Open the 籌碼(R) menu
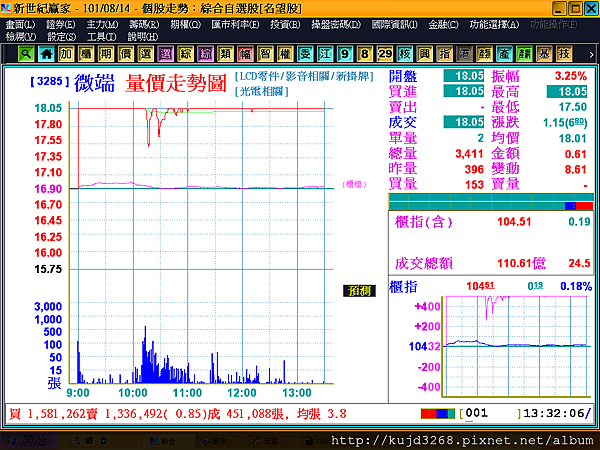The height and width of the screenshot is (450, 600). tap(144, 25)
